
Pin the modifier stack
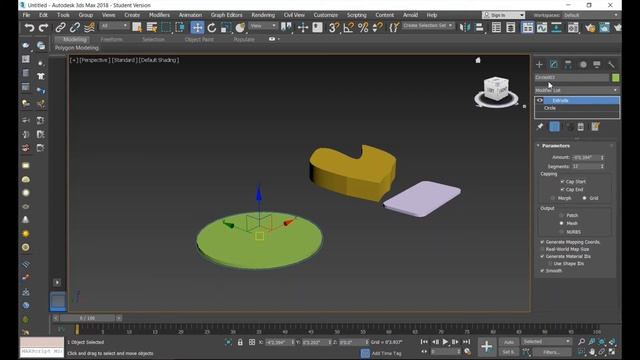[540, 127]
